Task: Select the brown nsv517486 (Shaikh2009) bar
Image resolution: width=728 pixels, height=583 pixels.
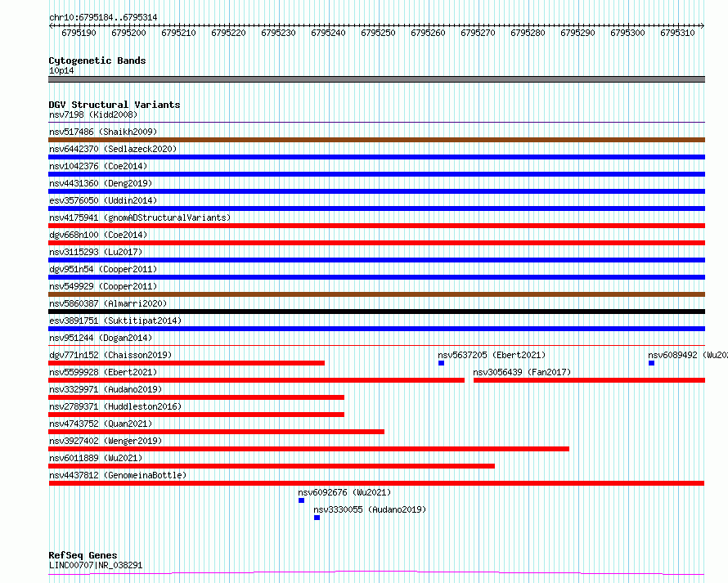Action: pyautogui.click(x=376, y=140)
